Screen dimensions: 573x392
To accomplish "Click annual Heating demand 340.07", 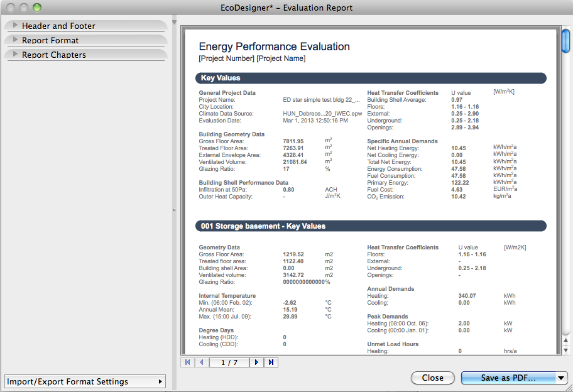I will tap(467, 296).
